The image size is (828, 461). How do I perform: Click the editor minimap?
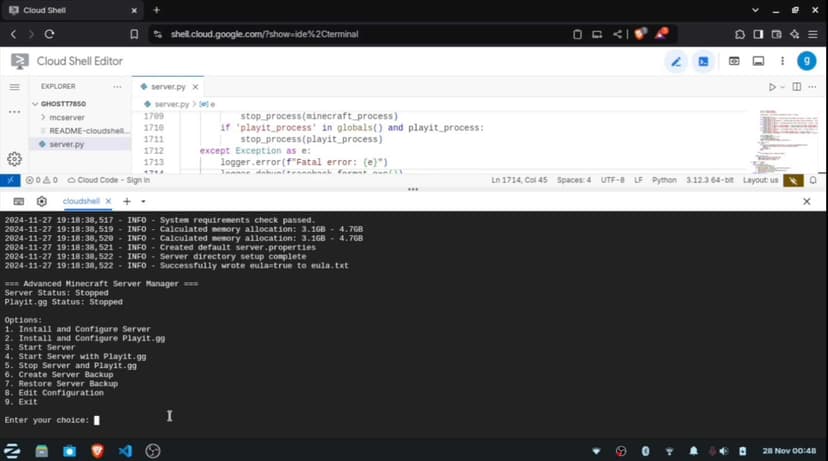(x=788, y=142)
